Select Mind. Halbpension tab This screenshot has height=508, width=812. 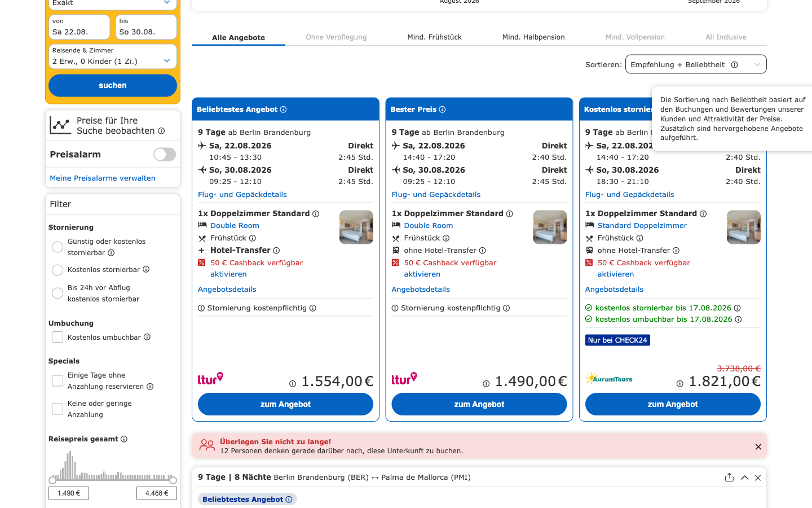point(533,37)
